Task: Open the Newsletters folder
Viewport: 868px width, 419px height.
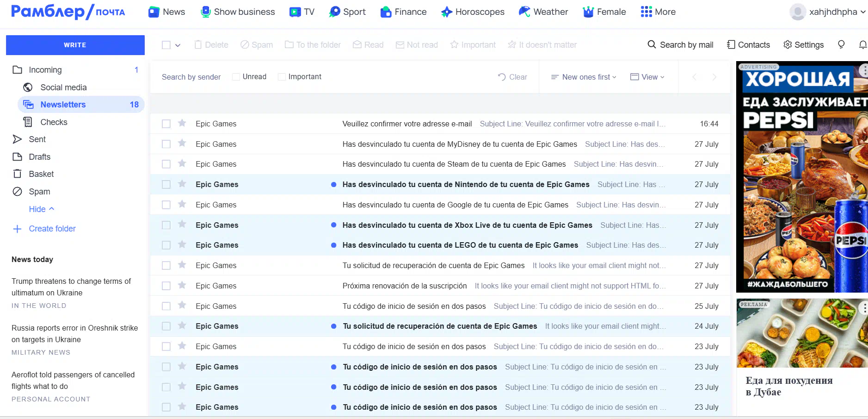Action: (x=81, y=105)
